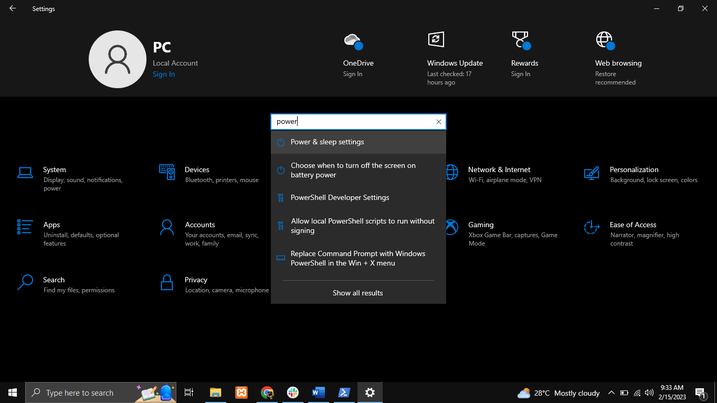Open the clock and date flyout
This screenshot has height=403, width=717.
tap(672, 392)
